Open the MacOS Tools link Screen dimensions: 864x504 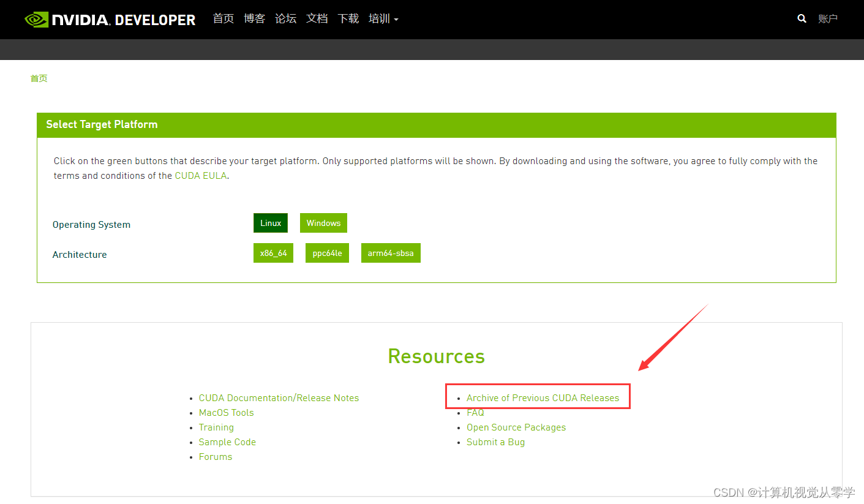(226, 413)
